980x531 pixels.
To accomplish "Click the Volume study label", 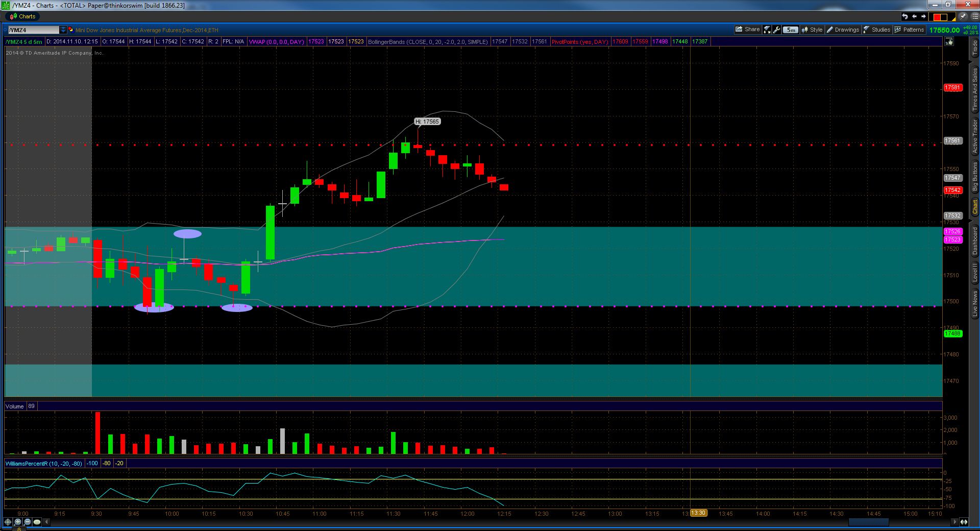I will pos(15,406).
